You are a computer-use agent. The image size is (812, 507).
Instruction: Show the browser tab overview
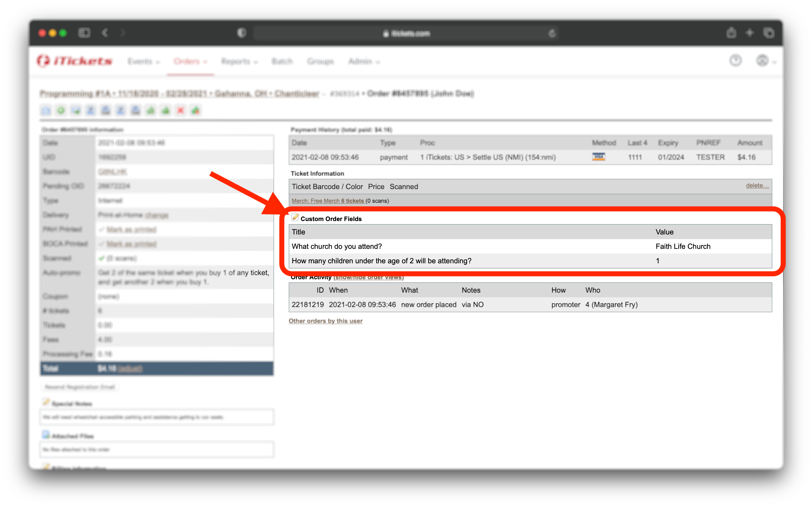pos(769,32)
